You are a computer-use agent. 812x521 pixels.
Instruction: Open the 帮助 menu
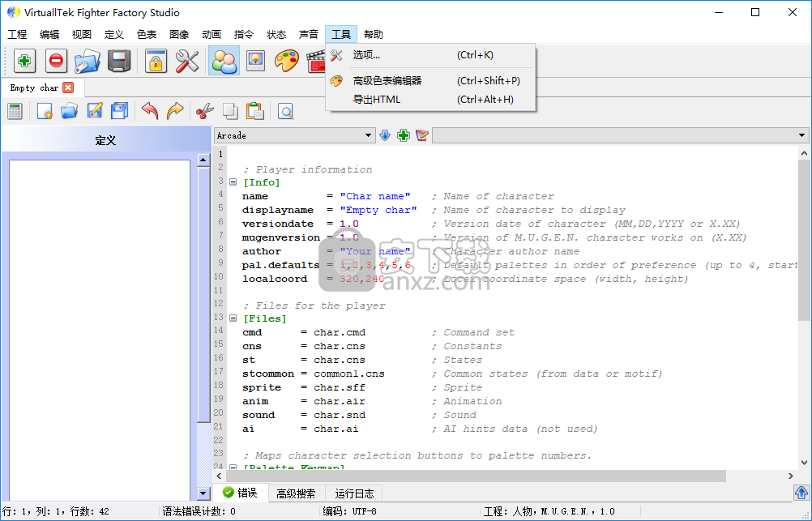coord(374,35)
